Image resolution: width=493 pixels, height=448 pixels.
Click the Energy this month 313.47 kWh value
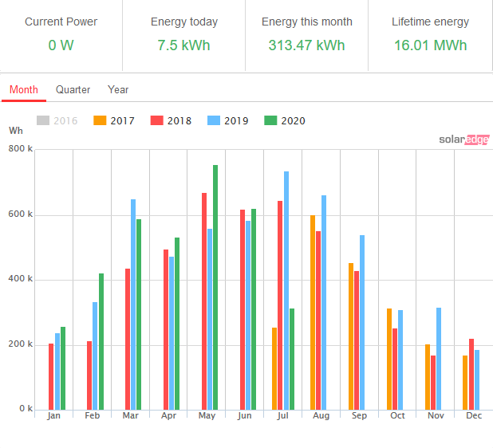307,45
